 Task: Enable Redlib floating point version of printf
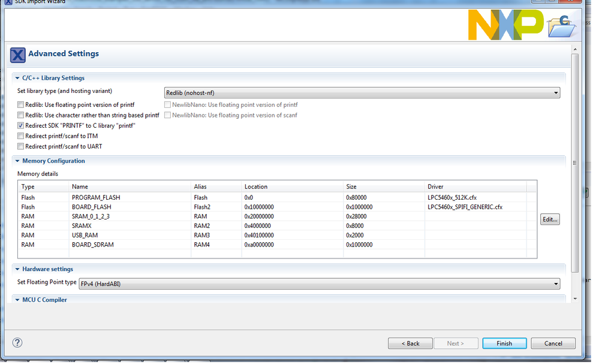(x=20, y=105)
